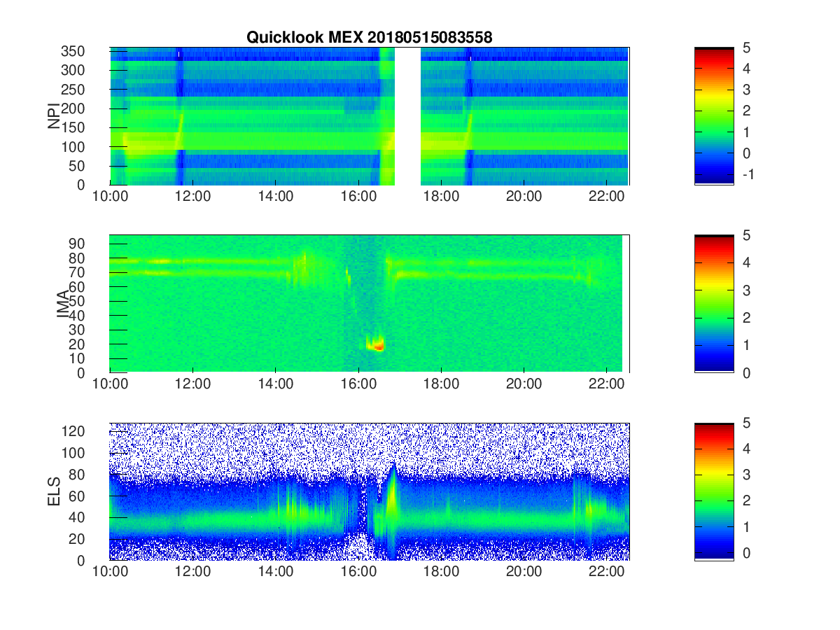Screen dimensions: 840x630
Task: Click the 14:00 tick label under IMA plot
Action: click(276, 384)
